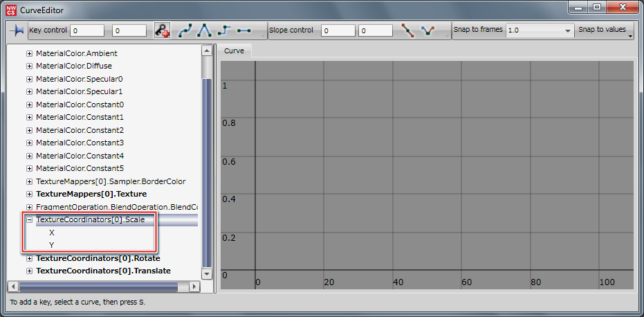Select the Y curve under Scale

point(52,245)
